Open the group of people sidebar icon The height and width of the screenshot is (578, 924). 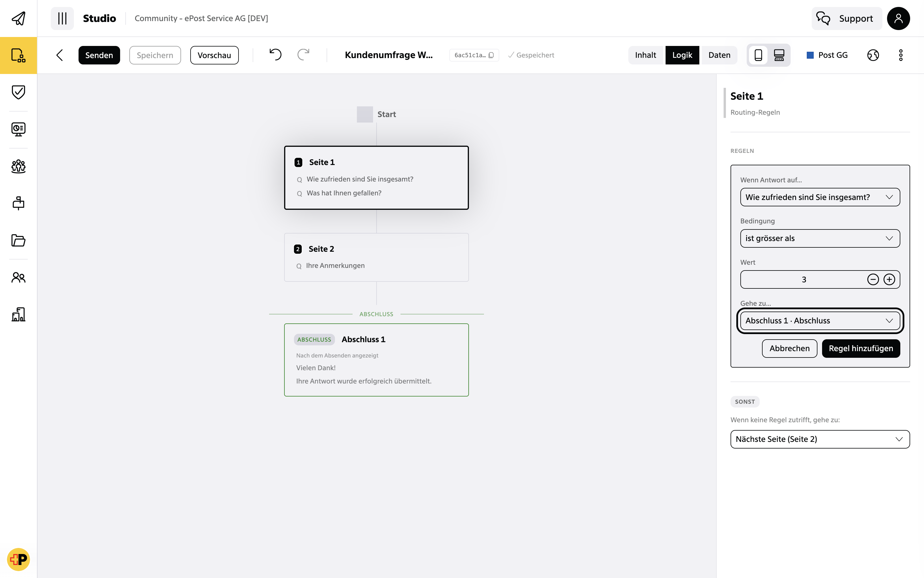pyautogui.click(x=18, y=166)
